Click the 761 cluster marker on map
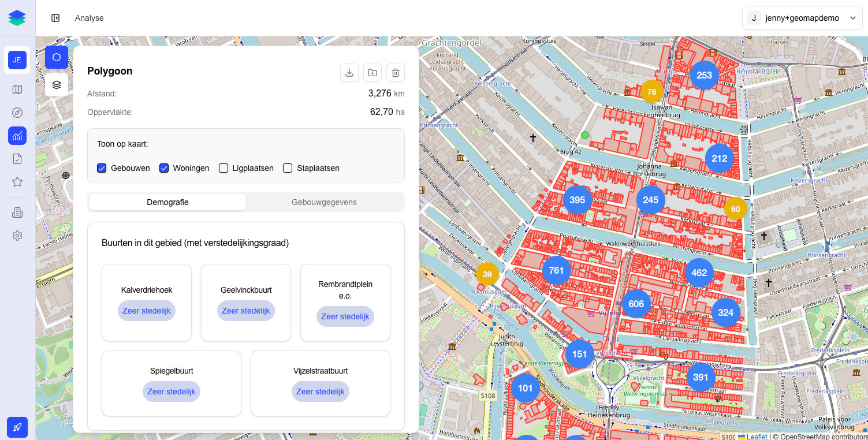The height and width of the screenshot is (440, 868). 556,270
